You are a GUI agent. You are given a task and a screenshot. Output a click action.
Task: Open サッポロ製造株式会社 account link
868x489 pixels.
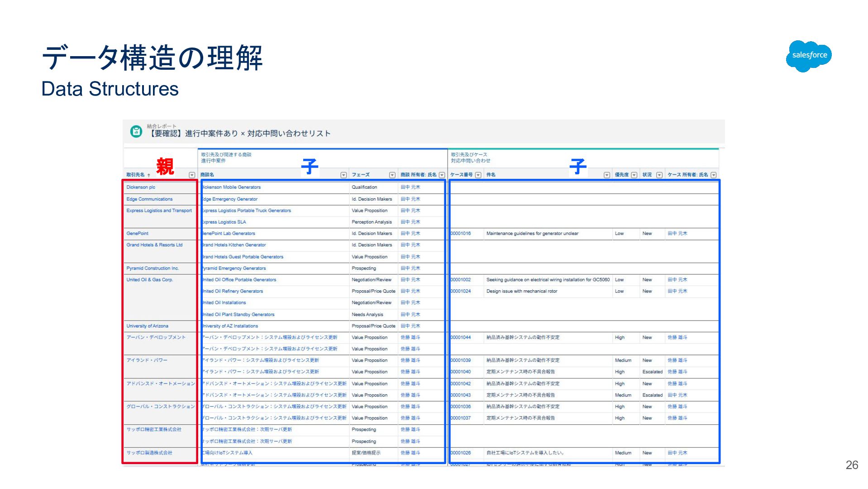coord(149,453)
